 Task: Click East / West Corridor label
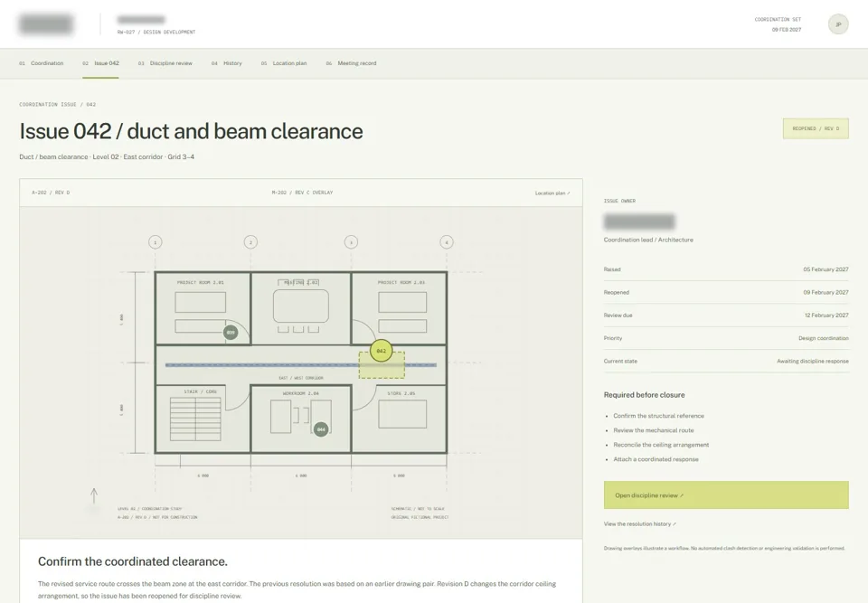300,378
